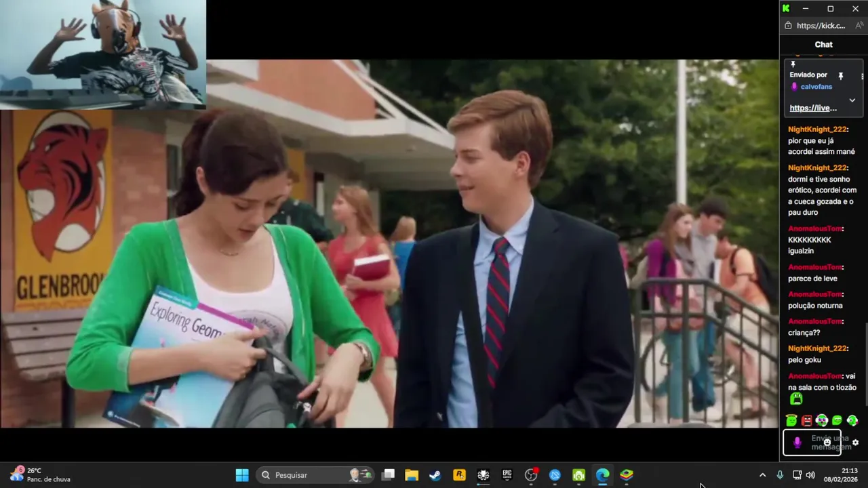This screenshot has width=868, height=488.
Task: Click NightKnight_222 name above 'pior que eu já'
Action: pos(817,129)
